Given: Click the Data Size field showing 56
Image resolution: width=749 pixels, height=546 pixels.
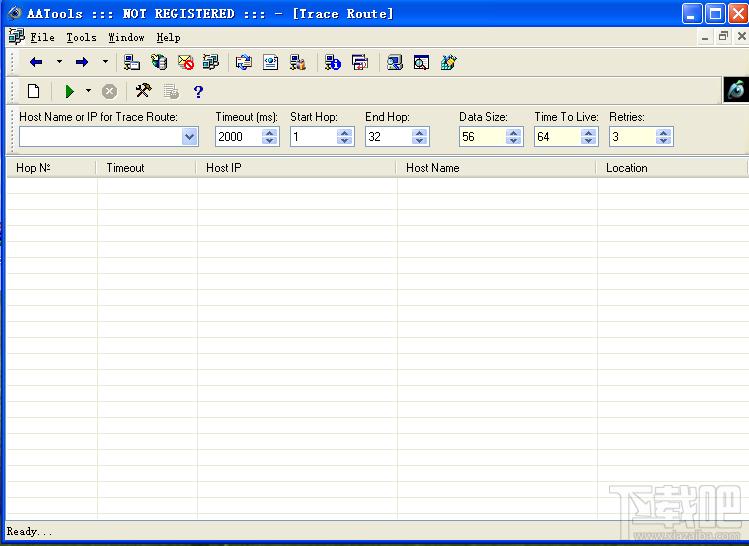Looking at the screenshot, I should point(483,137).
